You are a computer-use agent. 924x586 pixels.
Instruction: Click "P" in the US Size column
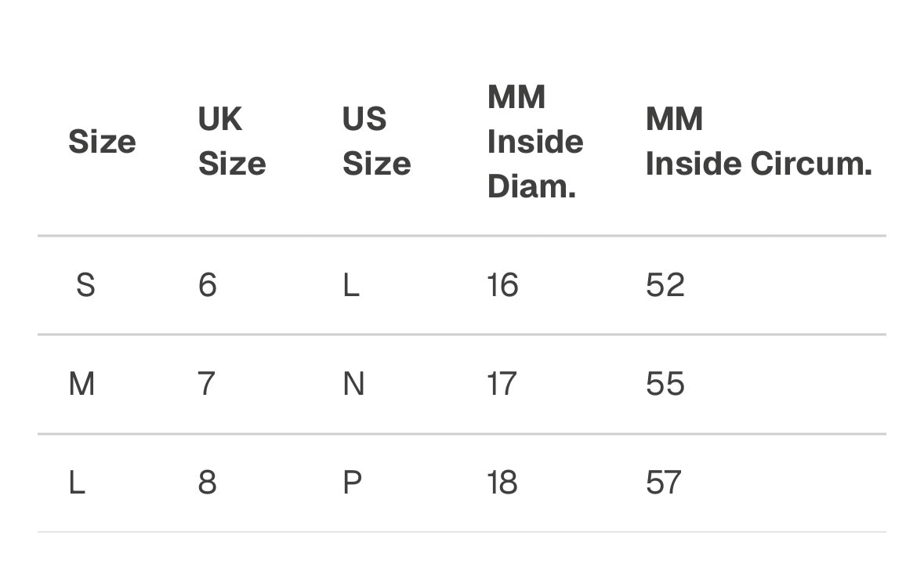coord(352,483)
